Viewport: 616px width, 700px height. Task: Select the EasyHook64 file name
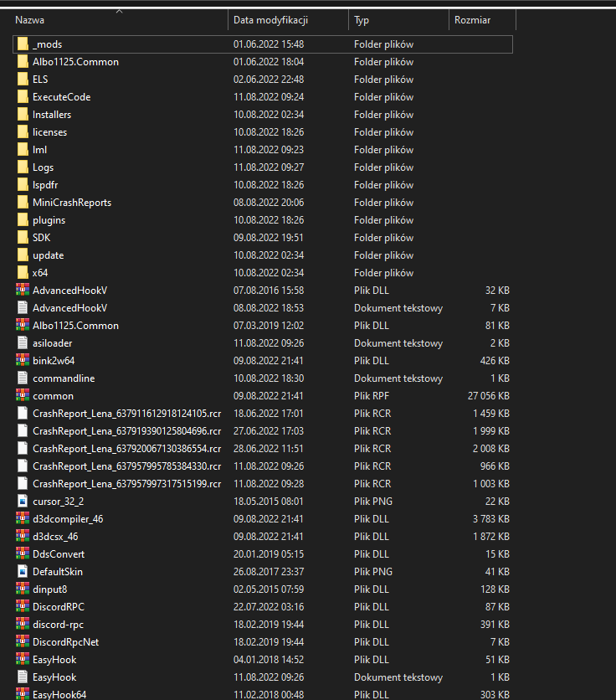59,695
